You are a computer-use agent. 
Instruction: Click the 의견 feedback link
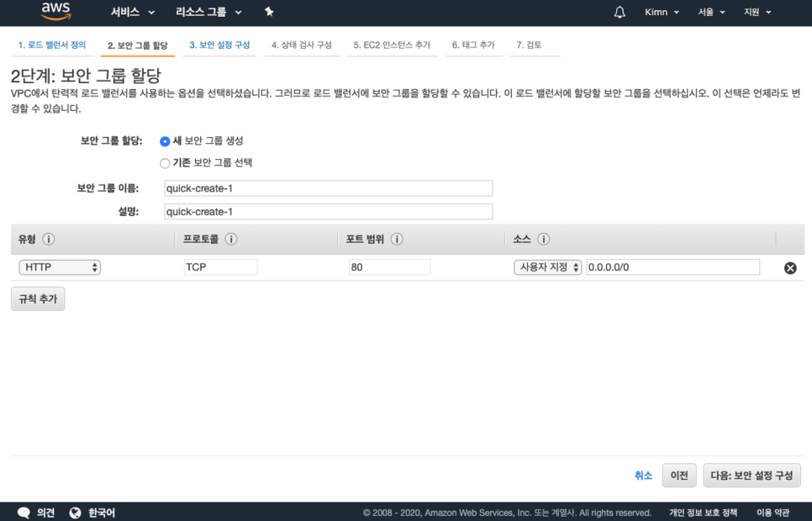tap(45, 513)
